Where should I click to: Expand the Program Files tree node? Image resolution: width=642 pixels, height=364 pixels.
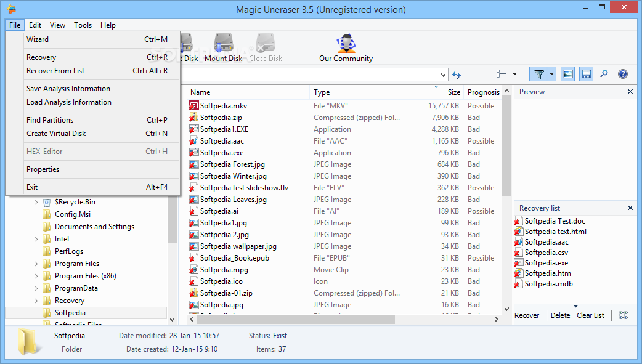[36, 264]
